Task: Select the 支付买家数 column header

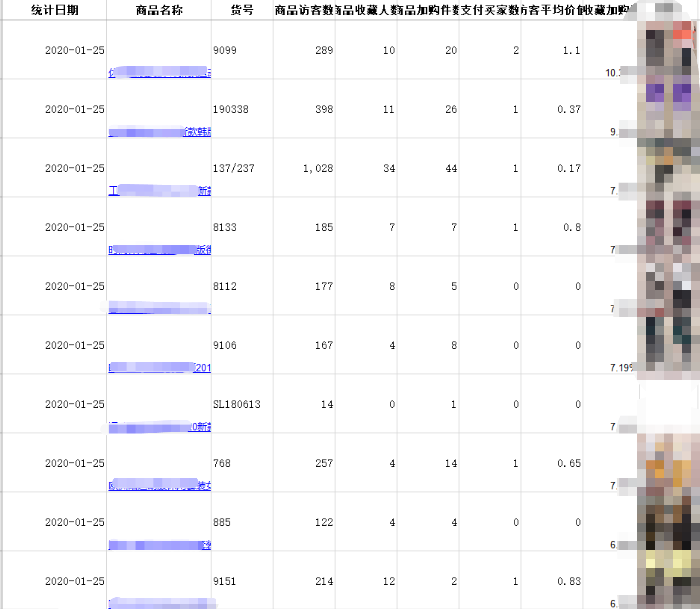Action: tap(490, 10)
